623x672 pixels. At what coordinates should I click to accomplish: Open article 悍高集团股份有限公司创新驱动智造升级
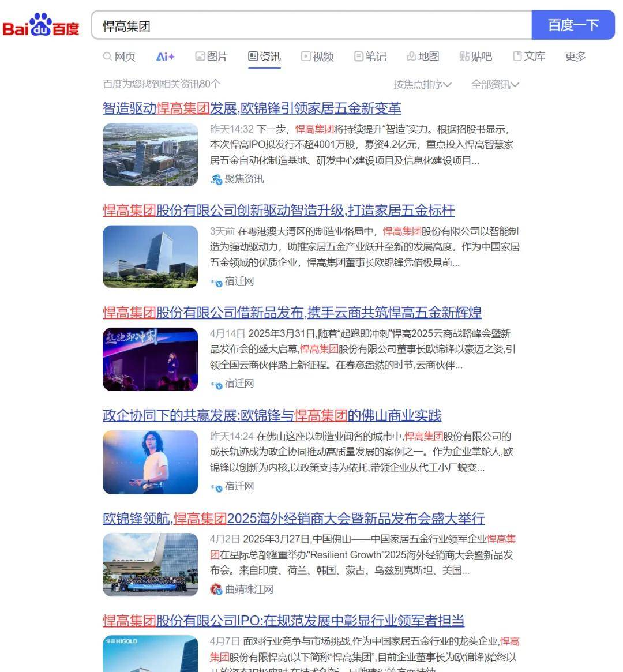click(x=279, y=211)
